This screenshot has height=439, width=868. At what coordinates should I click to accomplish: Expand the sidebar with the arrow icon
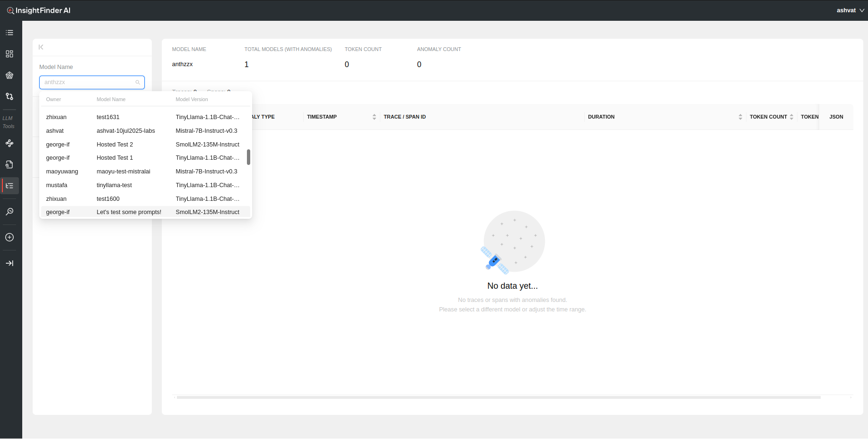pyautogui.click(x=9, y=263)
